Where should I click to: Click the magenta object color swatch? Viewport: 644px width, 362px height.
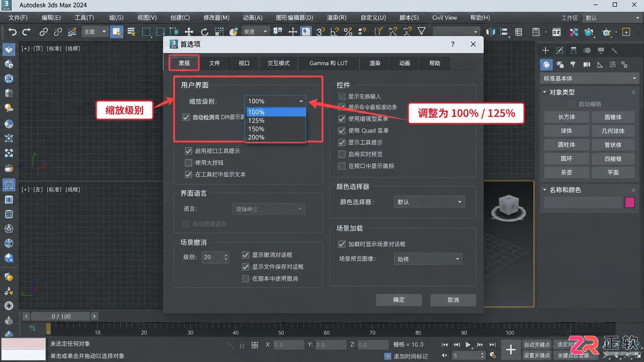[x=630, y=202]
